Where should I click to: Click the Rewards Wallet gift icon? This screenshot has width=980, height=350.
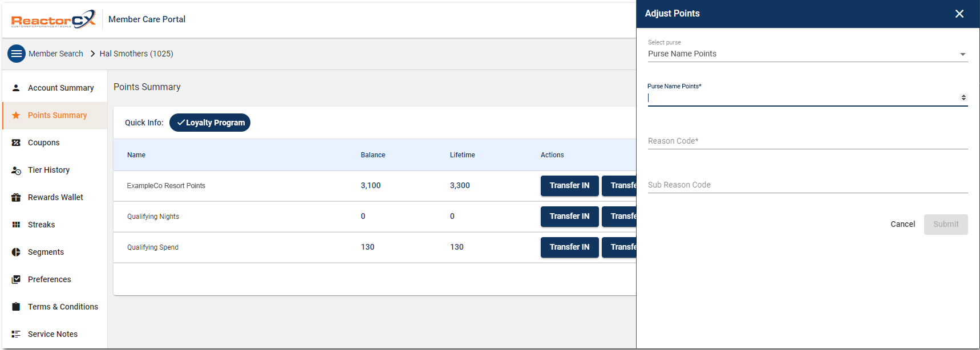click(16, 197)
